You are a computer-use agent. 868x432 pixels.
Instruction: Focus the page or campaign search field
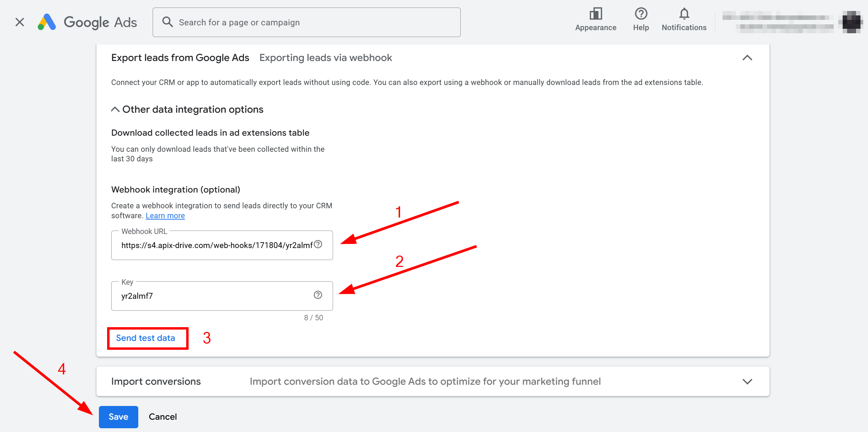pos(306,22)
